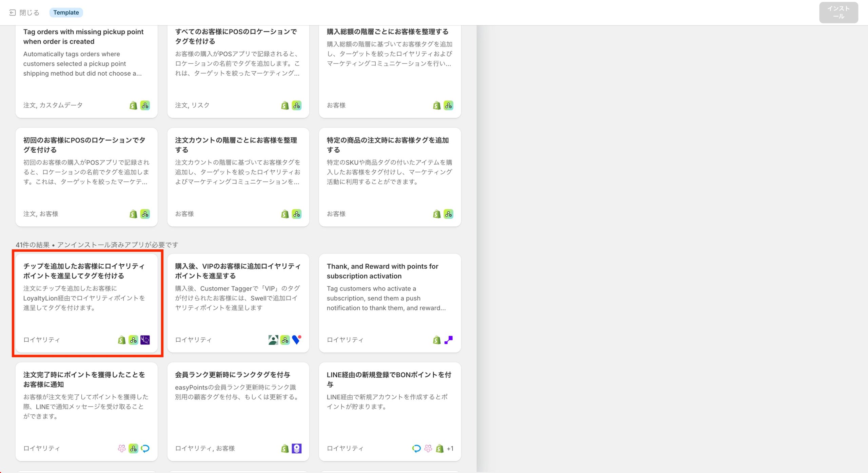This screenshot has width=868, height=473.
Task: Click the Template badge label
Action: (x=66, y=13)
